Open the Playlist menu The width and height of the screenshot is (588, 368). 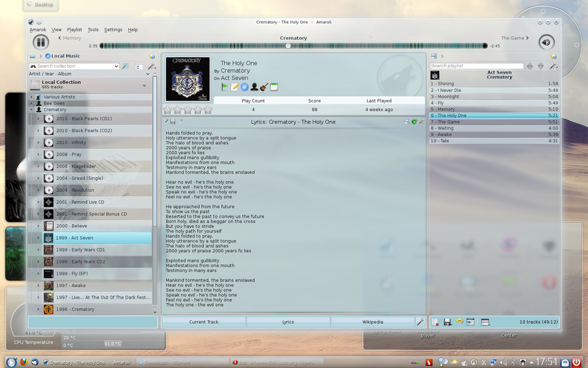74,29
